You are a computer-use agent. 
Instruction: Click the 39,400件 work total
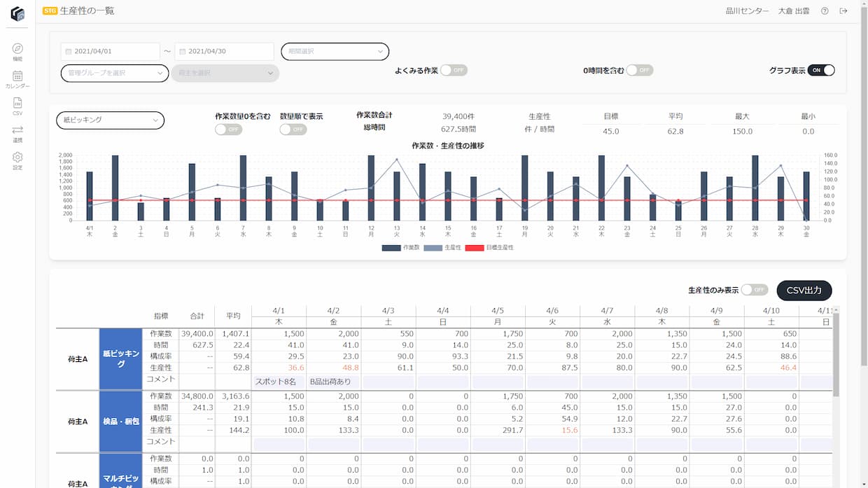point(459,116)
